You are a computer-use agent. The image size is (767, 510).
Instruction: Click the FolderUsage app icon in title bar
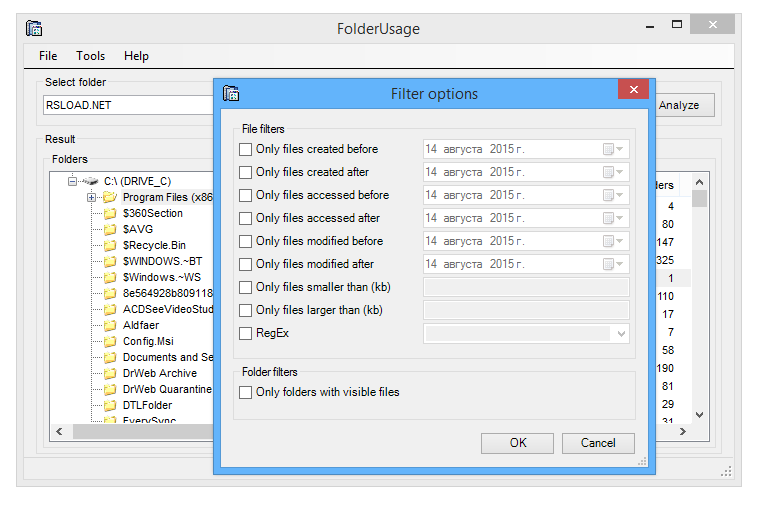point(34,28)
